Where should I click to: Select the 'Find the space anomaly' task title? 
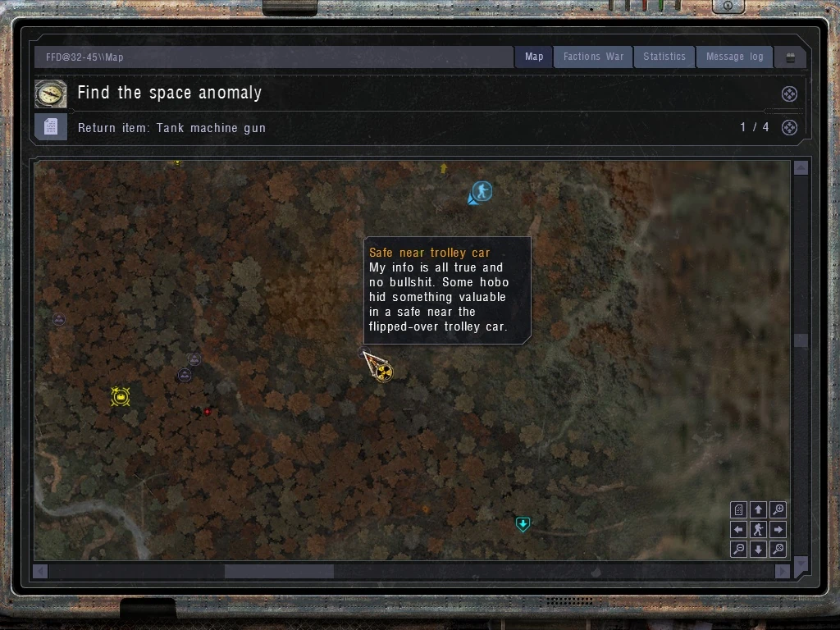(169, 93)
